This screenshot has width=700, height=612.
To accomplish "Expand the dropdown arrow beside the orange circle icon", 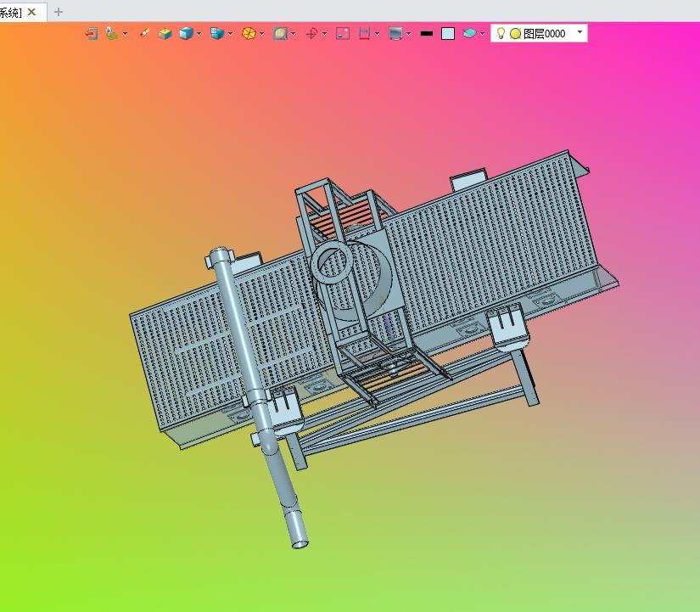I will pyautogui.click(x=262, y=34).
